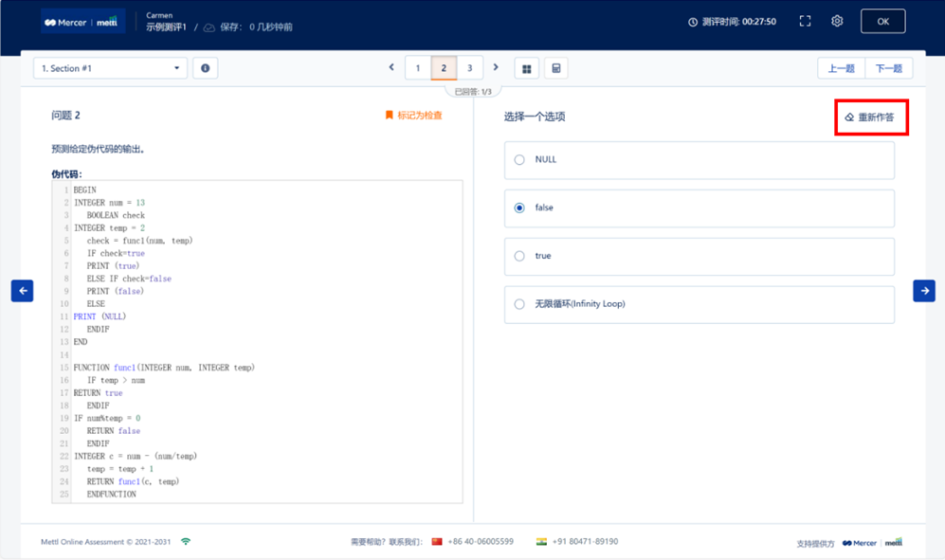This screenshot has height=560, width=945.
Task: Click the section info icon
Action: tap(205, 68)
